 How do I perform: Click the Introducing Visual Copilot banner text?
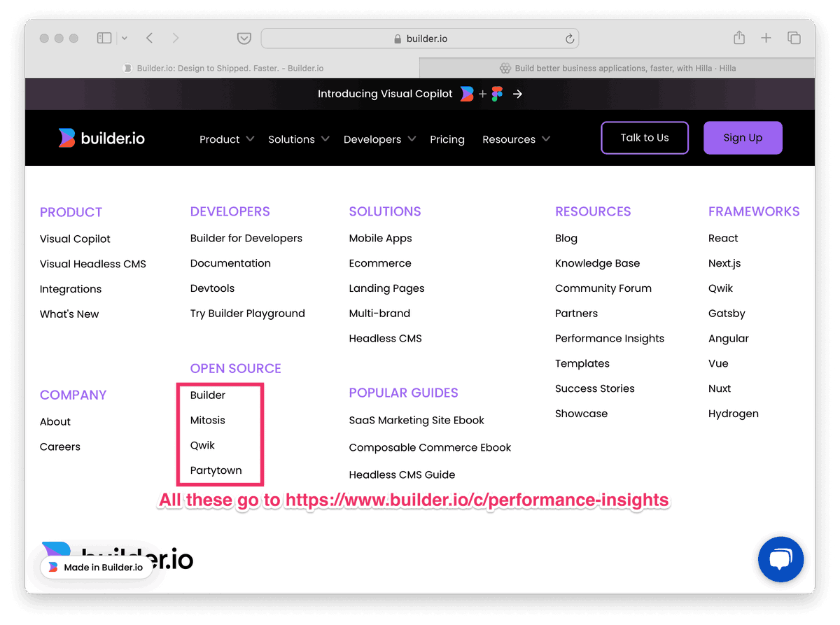pos(385,94)
